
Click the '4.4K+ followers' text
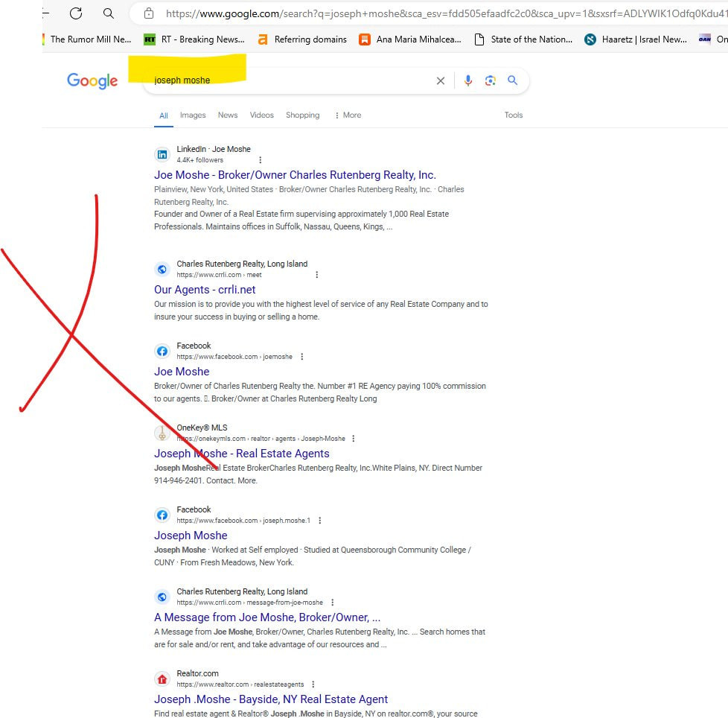click(199, 160)
